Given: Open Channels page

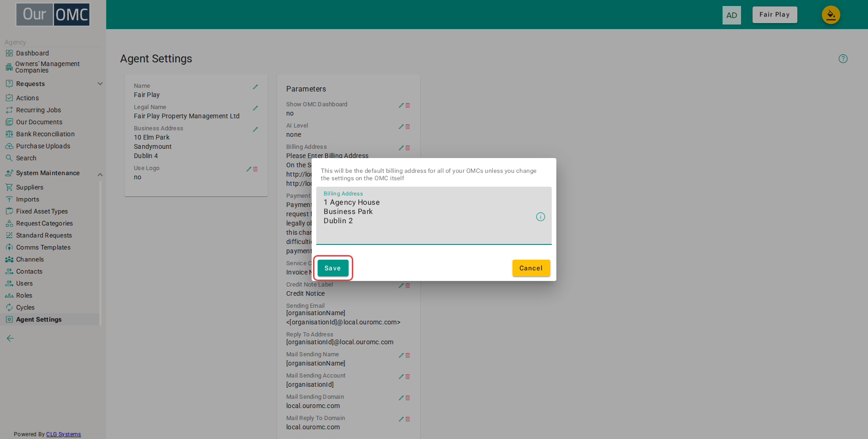Looking at the screenshot, I should [x=30, y=259].
